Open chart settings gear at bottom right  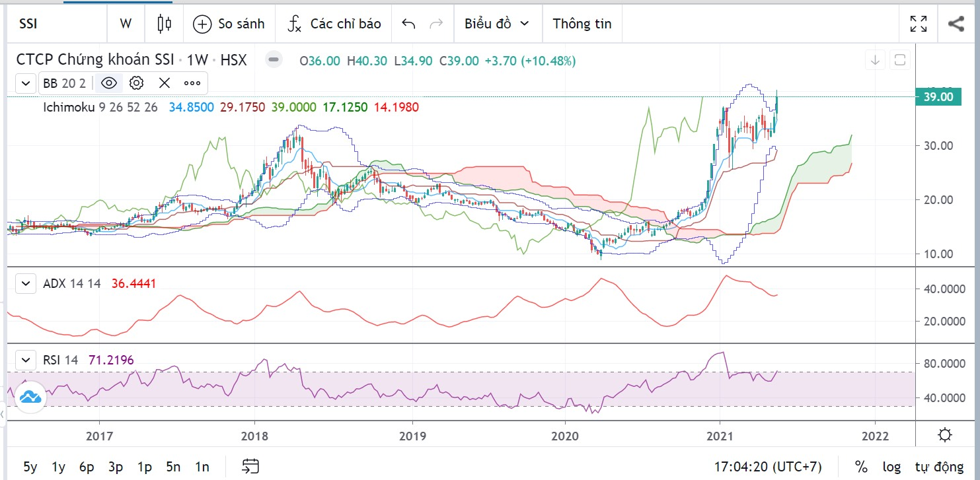click(945, 435)
